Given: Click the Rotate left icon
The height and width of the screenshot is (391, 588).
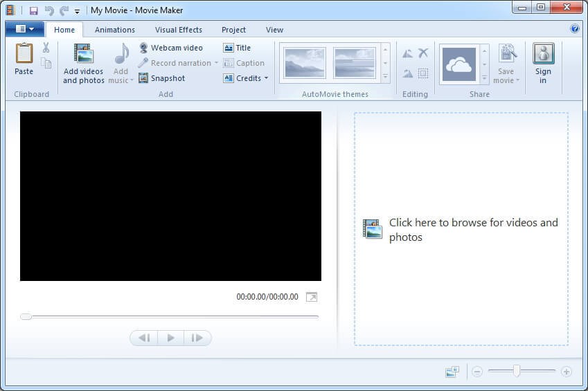Looking at the screenshot, I should 407,53.
